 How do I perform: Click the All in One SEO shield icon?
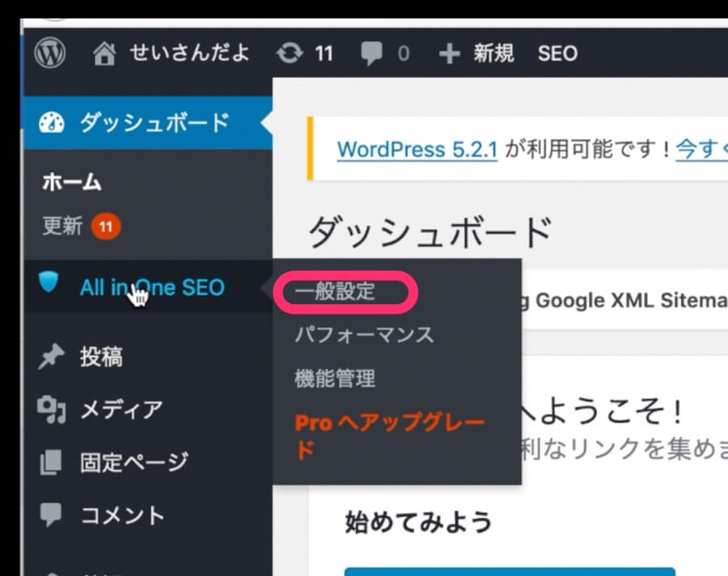click(49, 284)
